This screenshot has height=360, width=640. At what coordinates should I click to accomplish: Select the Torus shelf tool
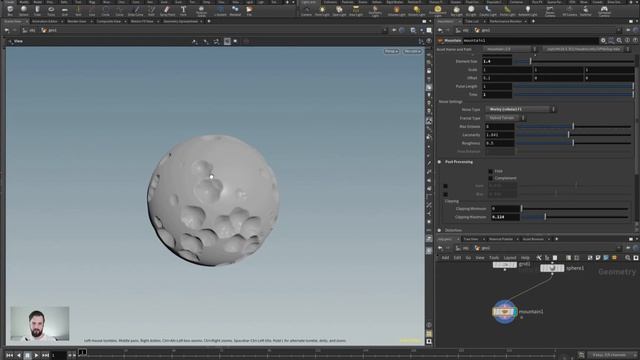pos(51,10)
